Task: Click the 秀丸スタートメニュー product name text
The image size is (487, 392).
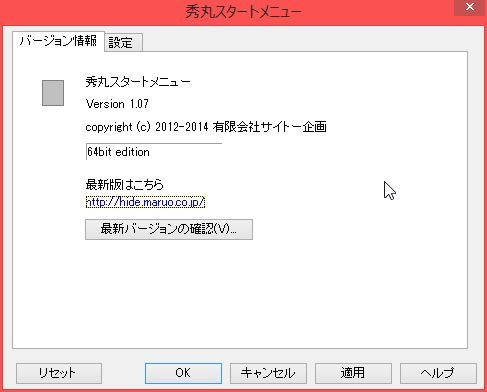Action: tap(138, 82)
